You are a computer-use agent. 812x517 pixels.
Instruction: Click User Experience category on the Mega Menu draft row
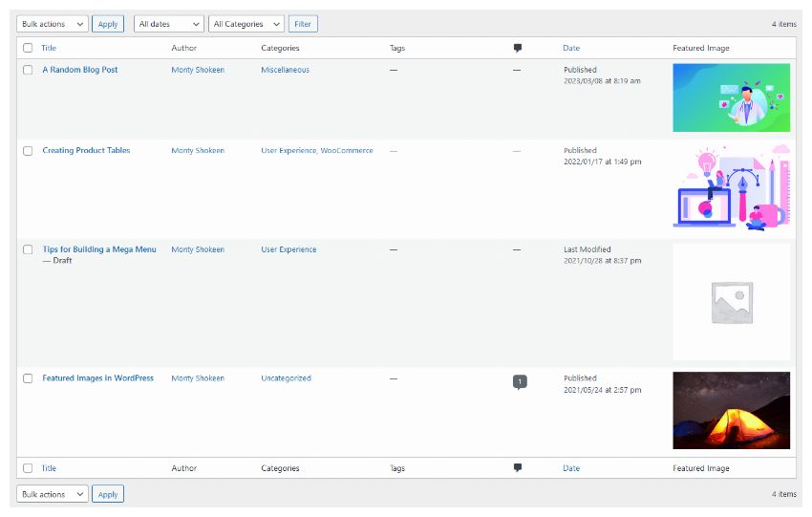pos(288,249)
